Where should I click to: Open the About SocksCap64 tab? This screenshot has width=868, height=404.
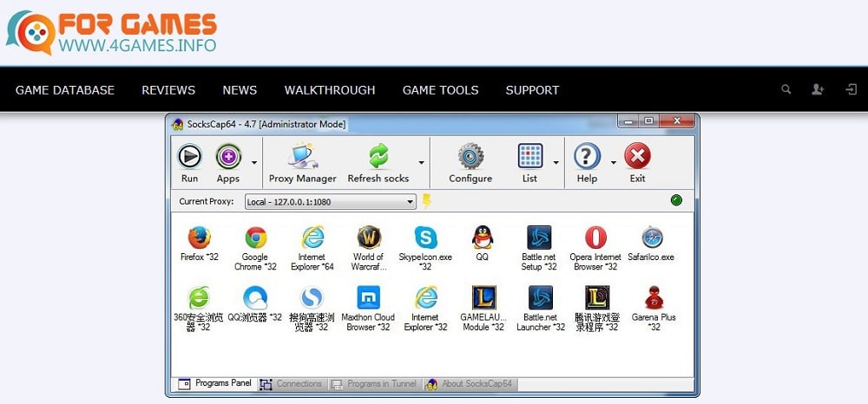pos(470,383)
